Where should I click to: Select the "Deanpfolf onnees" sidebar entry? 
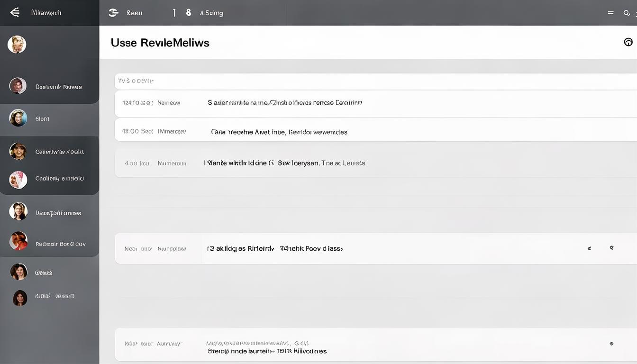pos(58,213)
